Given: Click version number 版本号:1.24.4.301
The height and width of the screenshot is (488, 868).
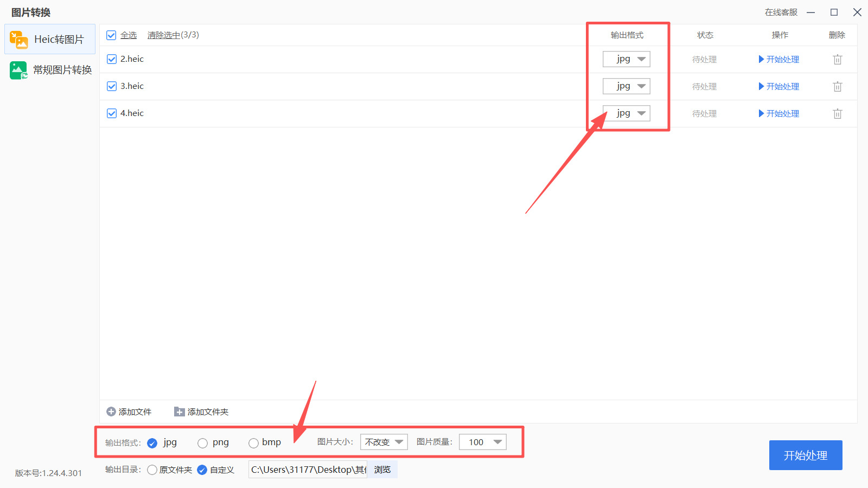Looking at the screenshot, I should tap(48, 473).
